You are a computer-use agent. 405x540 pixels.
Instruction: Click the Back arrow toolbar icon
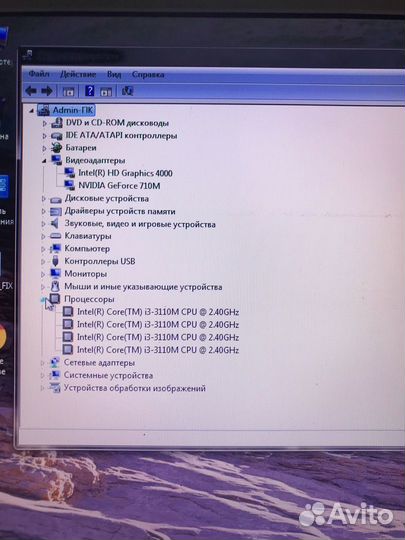31,91
